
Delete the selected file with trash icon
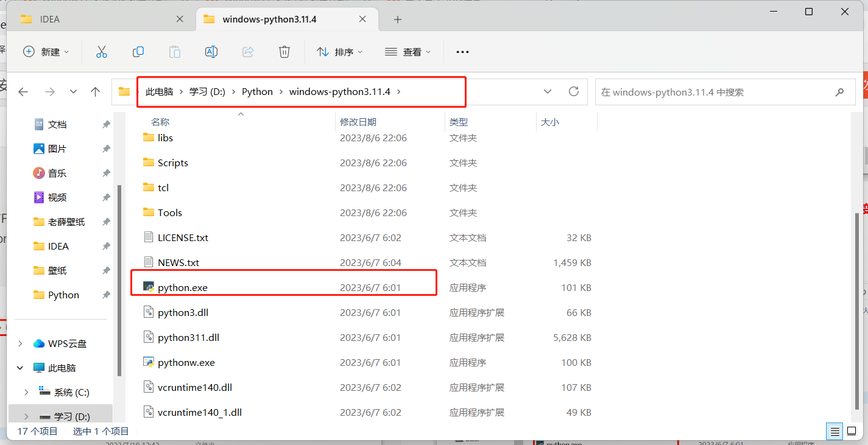pos(284,52)
